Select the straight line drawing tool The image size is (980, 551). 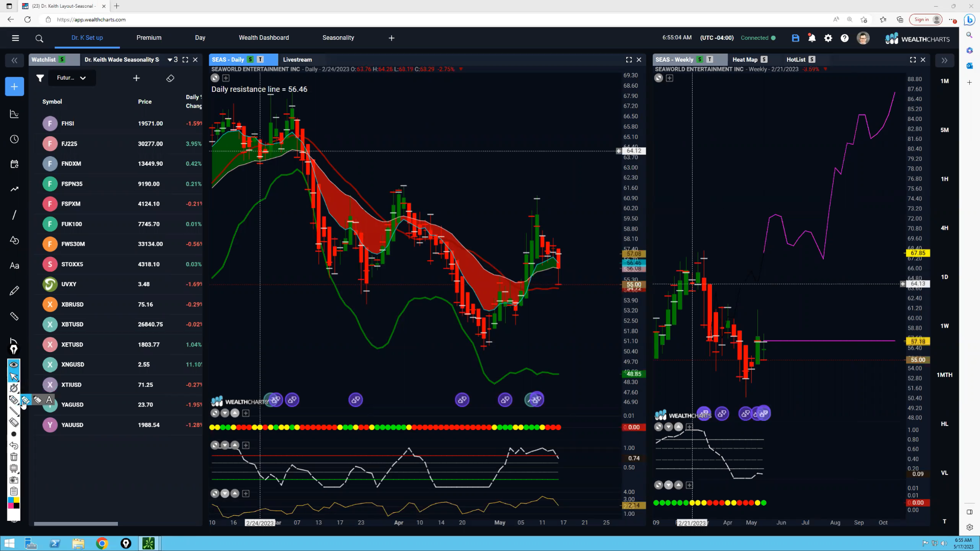[14, 215]
